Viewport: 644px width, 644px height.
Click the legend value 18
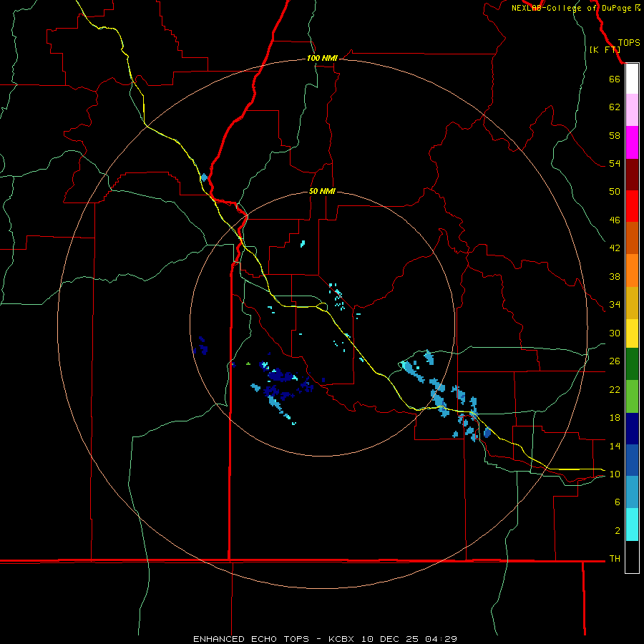(x=615, y=418)
